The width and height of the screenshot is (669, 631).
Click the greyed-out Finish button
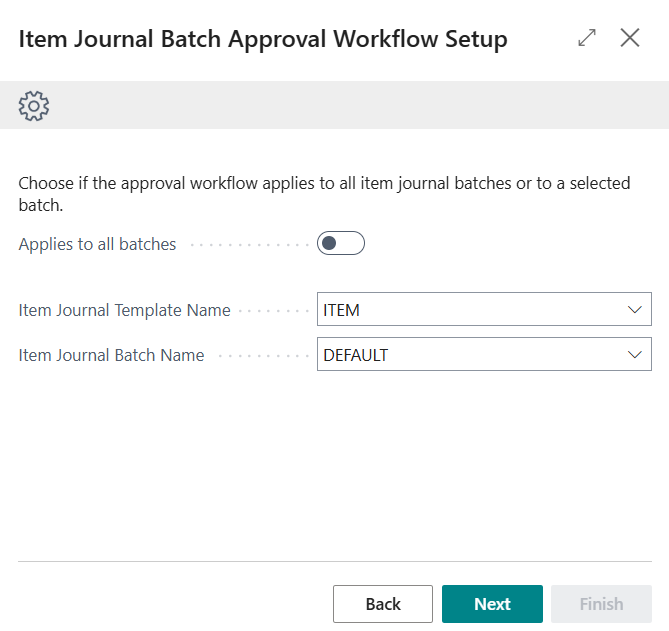tap(601, 604)
